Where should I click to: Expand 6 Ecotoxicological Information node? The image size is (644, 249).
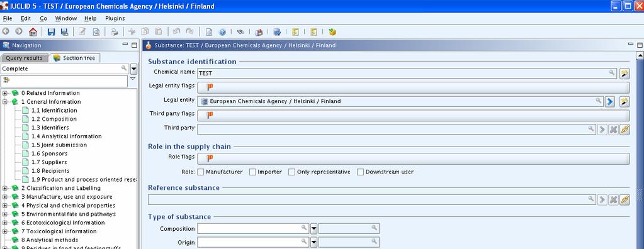[x=5, y=223]
